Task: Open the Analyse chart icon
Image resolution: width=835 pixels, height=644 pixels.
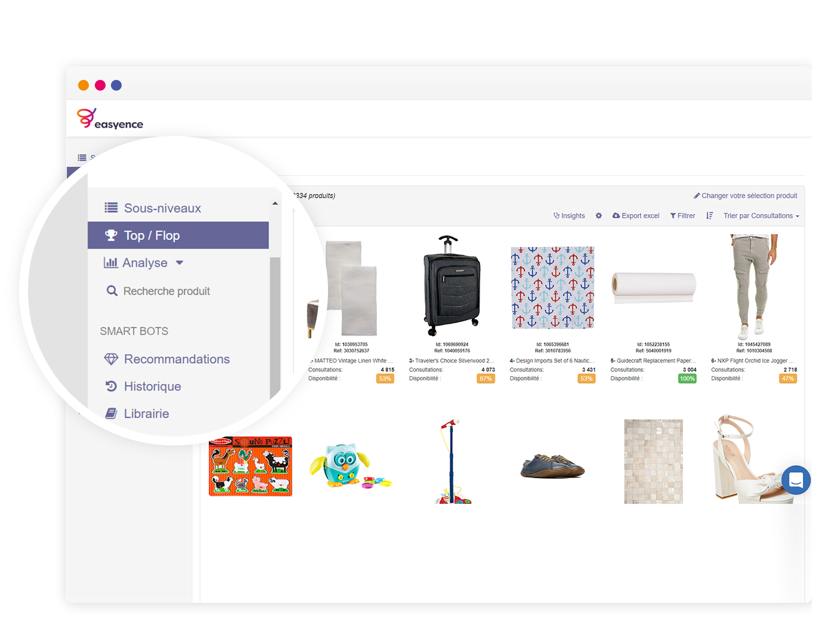Action: 111,262
